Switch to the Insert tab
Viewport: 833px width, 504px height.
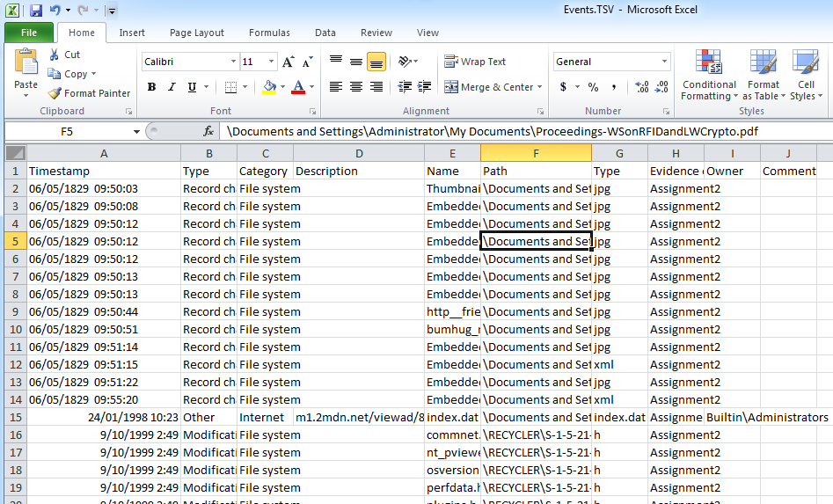point(132,33)
